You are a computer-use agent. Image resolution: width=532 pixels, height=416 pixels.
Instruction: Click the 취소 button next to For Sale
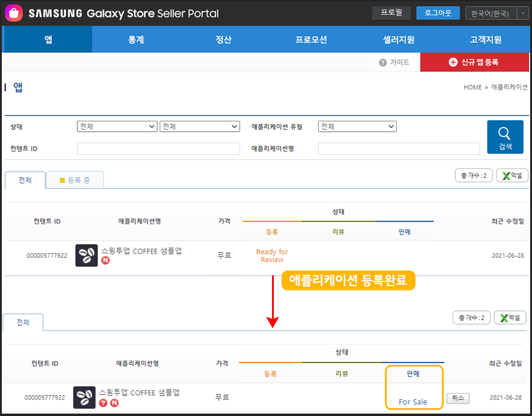458,398
